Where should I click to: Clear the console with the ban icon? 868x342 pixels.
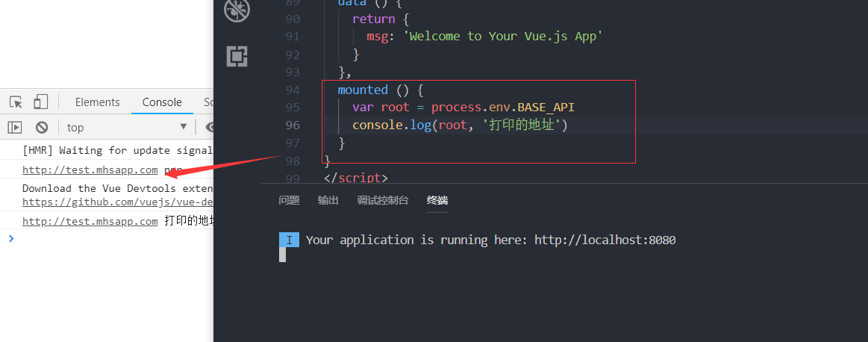pos(42,128)
